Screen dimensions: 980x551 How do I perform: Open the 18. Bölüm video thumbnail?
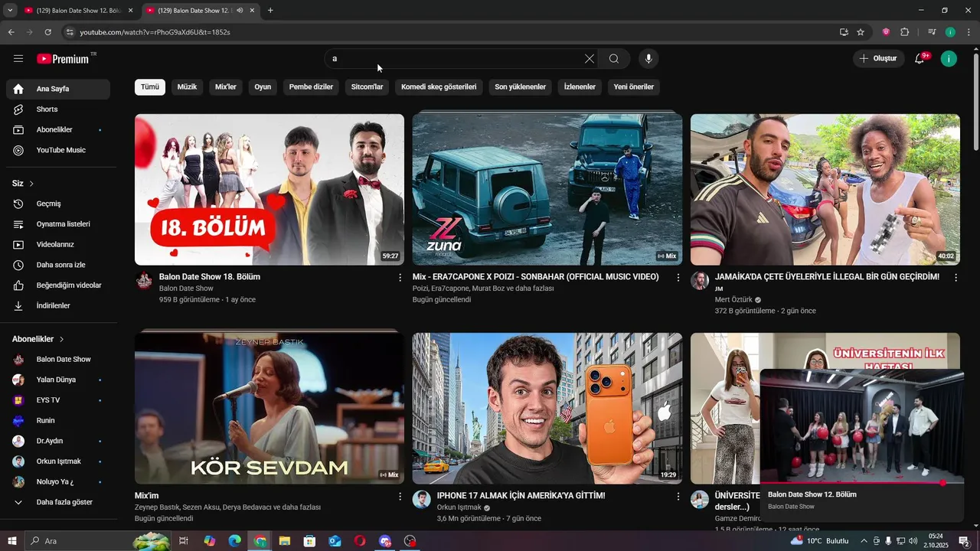(269, 190)
